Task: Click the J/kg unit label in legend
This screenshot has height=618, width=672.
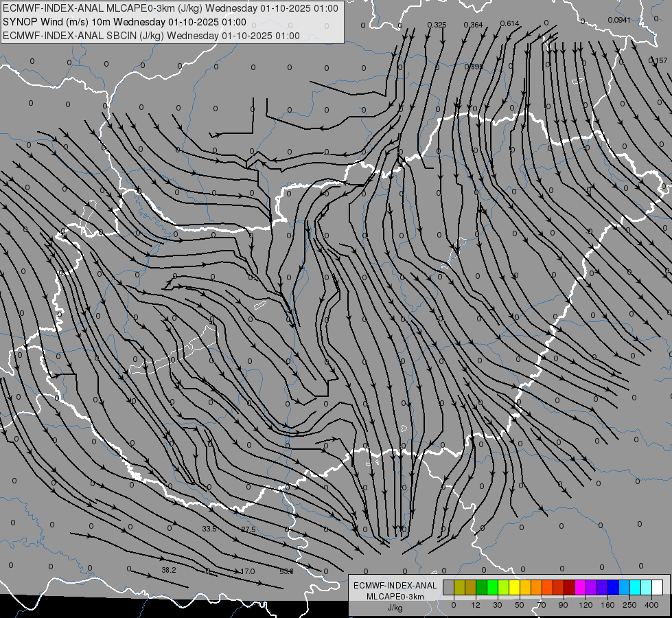Action: 395,608
